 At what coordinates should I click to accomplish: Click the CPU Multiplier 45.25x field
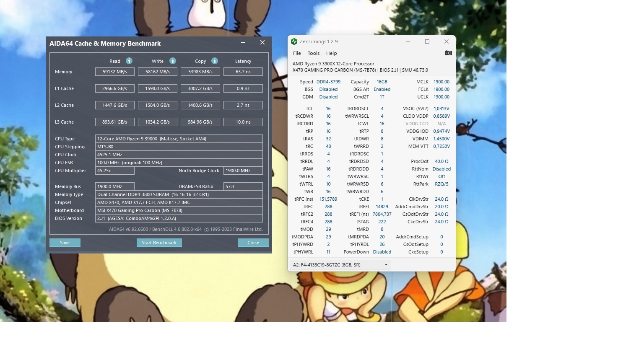pos(115,171)
